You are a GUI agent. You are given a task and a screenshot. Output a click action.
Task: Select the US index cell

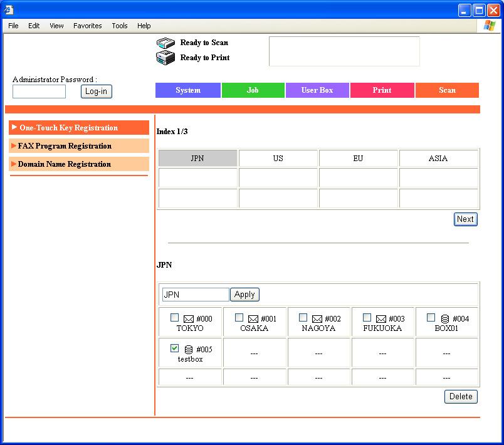click(x=278, y=158)
